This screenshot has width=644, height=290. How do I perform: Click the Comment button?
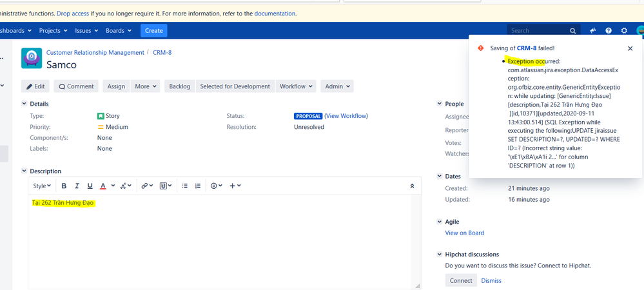[76, 86]
